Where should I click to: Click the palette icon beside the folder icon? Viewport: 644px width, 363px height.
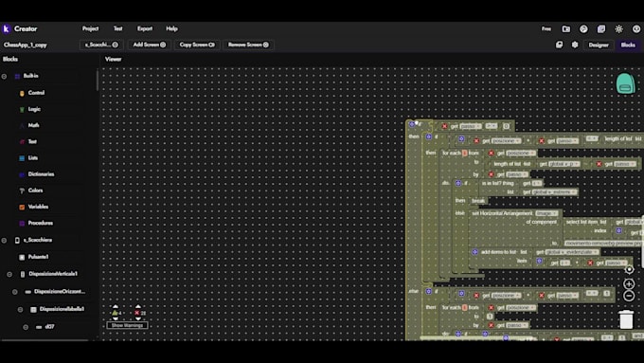pos(583,28)
